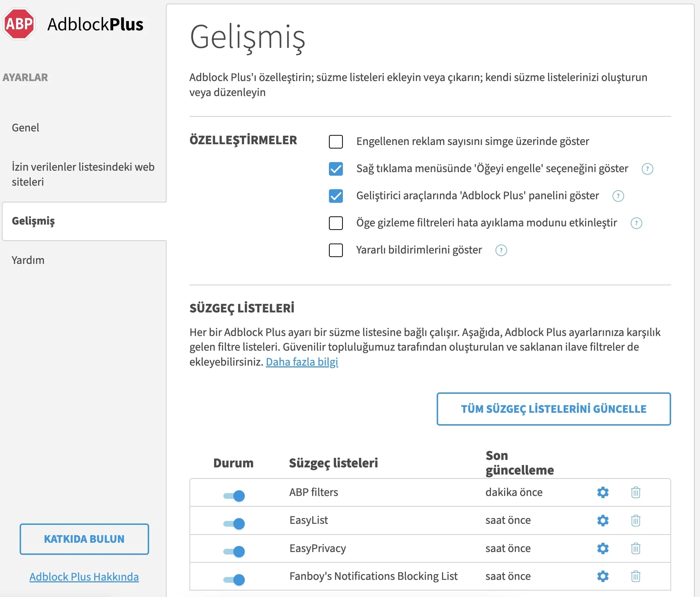The width and height of the screenshot is (700, 597).
Task: Click TÜM SÜZGEÇ LİSTELERİNİ GÜNCELLE button
Action: (553, 409)
